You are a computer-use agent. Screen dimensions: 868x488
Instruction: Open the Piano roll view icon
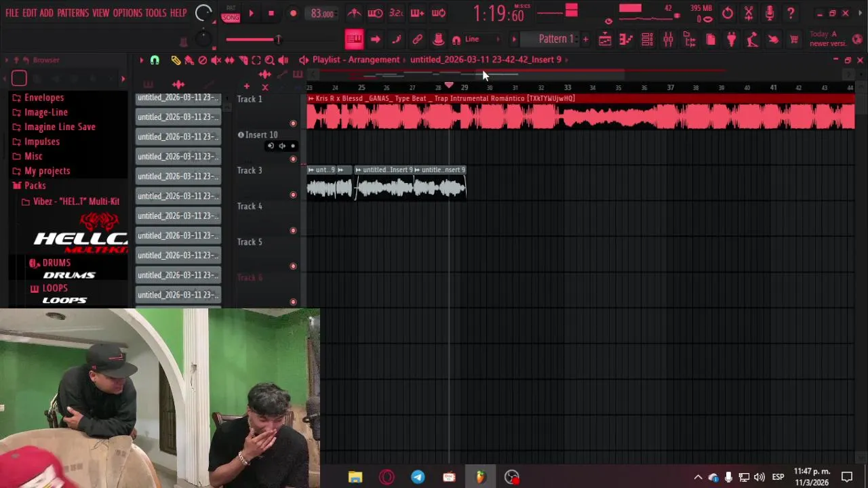click(626, 40)
